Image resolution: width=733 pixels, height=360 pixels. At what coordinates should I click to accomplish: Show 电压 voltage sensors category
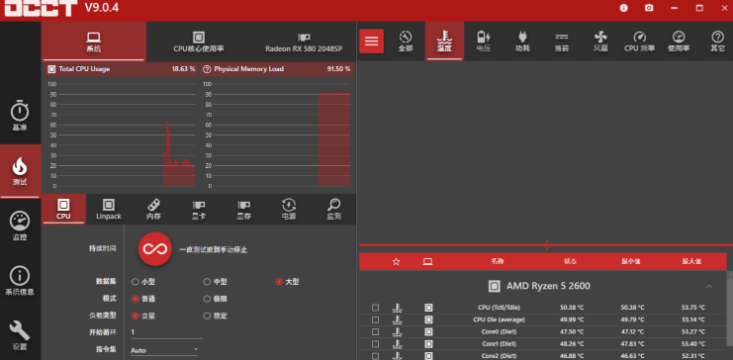point(483,41)
